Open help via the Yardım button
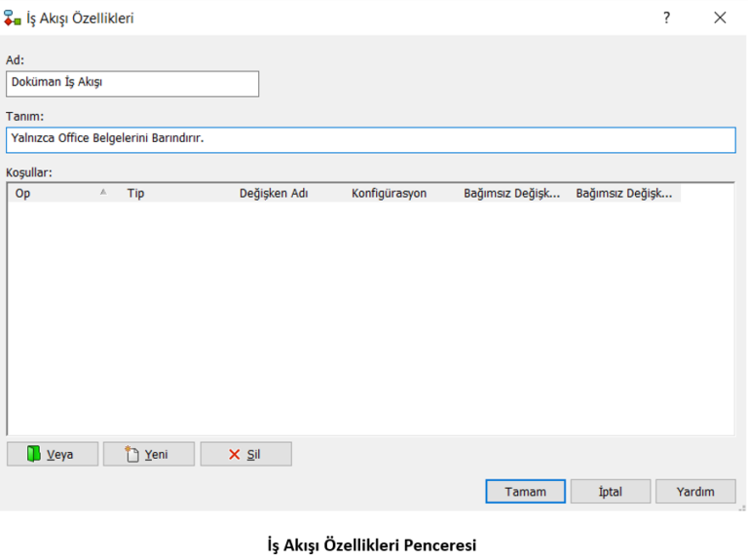The height and width of the screenshot is (560, 748). pos(694,492)
